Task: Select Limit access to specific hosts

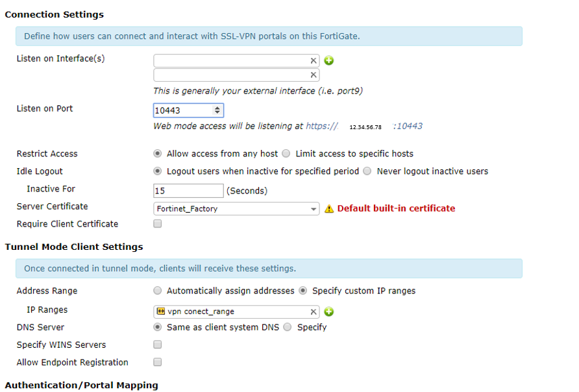Action: tap(286, 154)
